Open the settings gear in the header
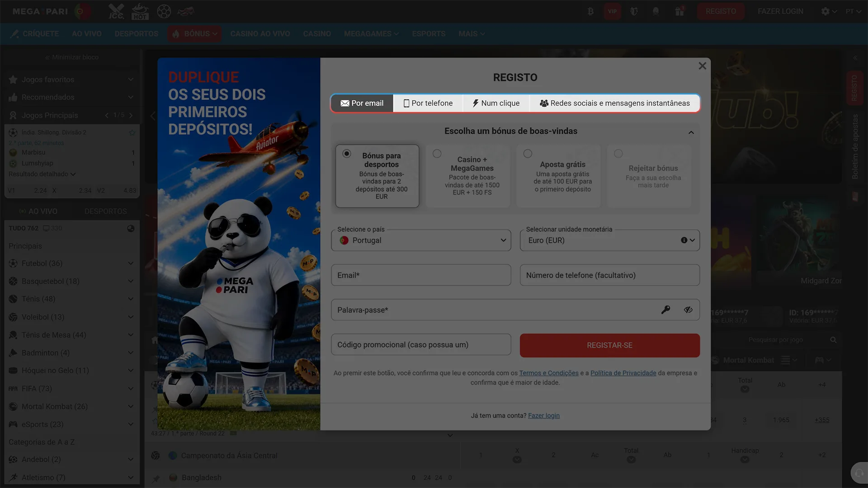The height and width of the screenshot is (488, 868). (x=826, y=11)
